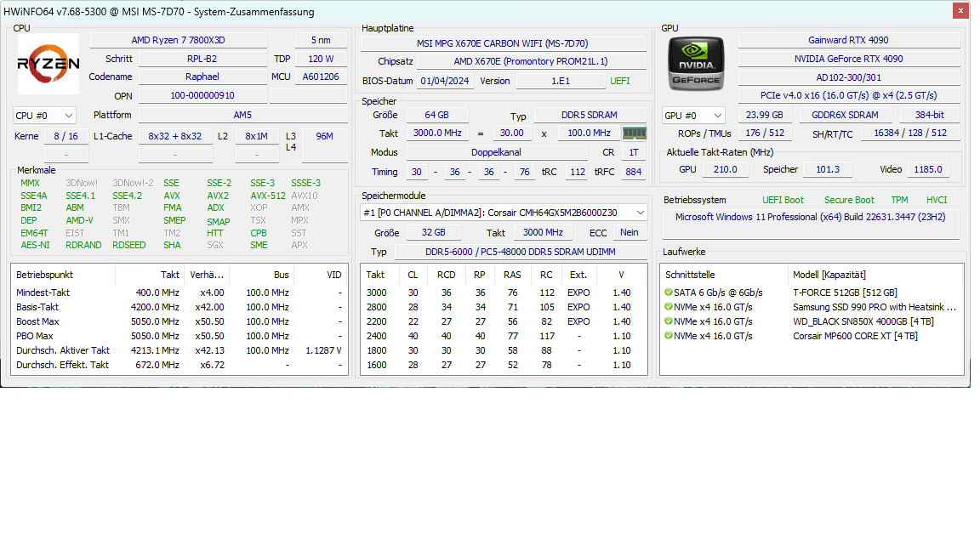
Task: Close the system summary window
Action: click(960, 10)
